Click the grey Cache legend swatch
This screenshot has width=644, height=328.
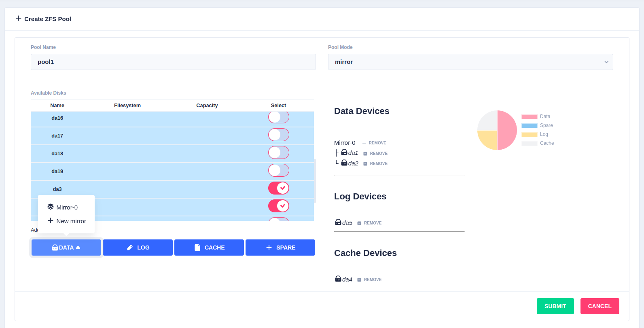pyautogui.click(x=530, y=144)
